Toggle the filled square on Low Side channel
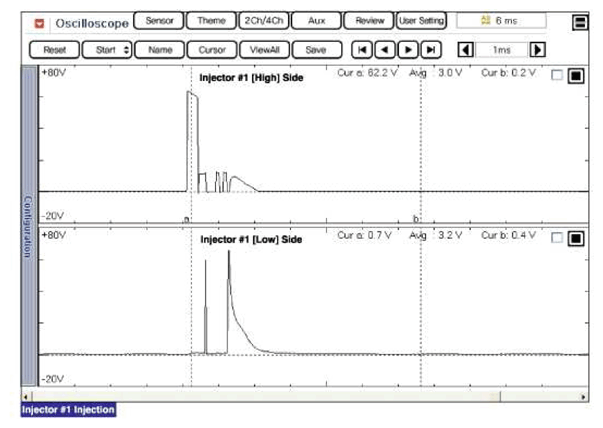This screenshot has width=603, height=428. click(x=575, y=238)
